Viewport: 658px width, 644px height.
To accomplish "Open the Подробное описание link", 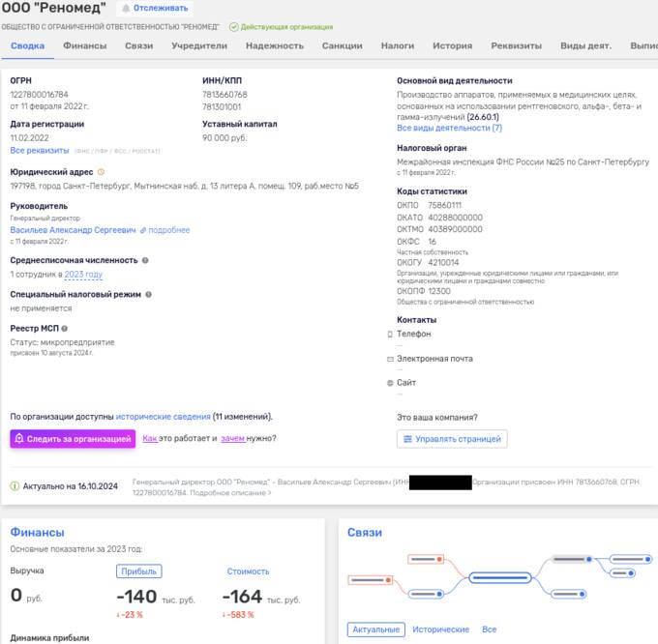I will (x=230, y=492).
